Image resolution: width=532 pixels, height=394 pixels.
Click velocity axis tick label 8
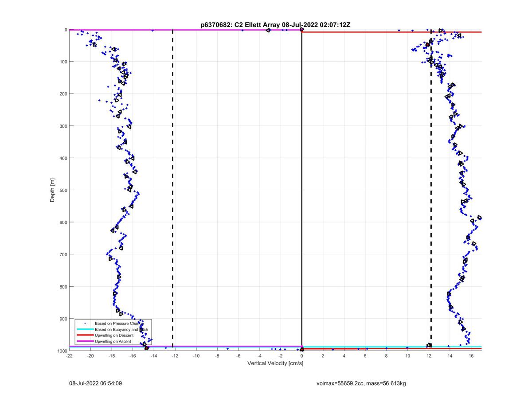pos(386,355)
